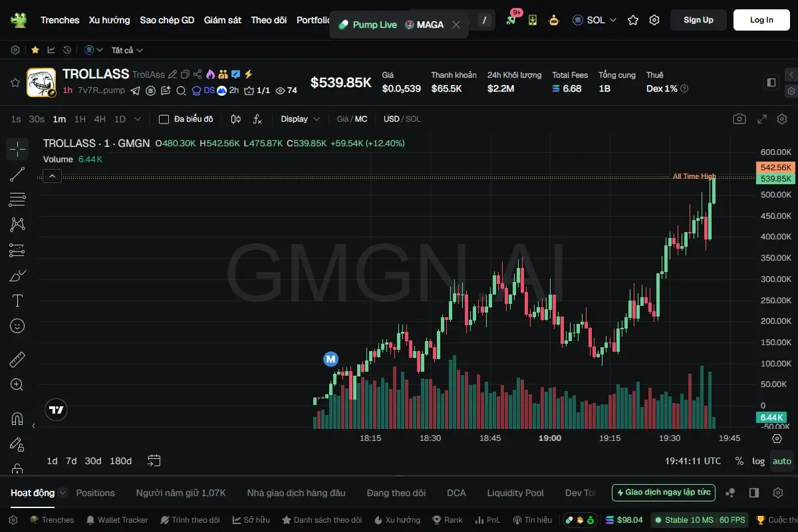The width and height of the screenshot is (798, 532).
Task: Search the token with the magnifier icon
Action: pos(181,90)
